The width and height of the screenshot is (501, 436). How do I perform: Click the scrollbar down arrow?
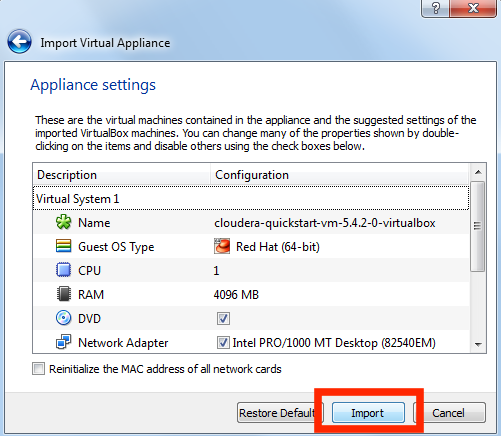point(478,345)
